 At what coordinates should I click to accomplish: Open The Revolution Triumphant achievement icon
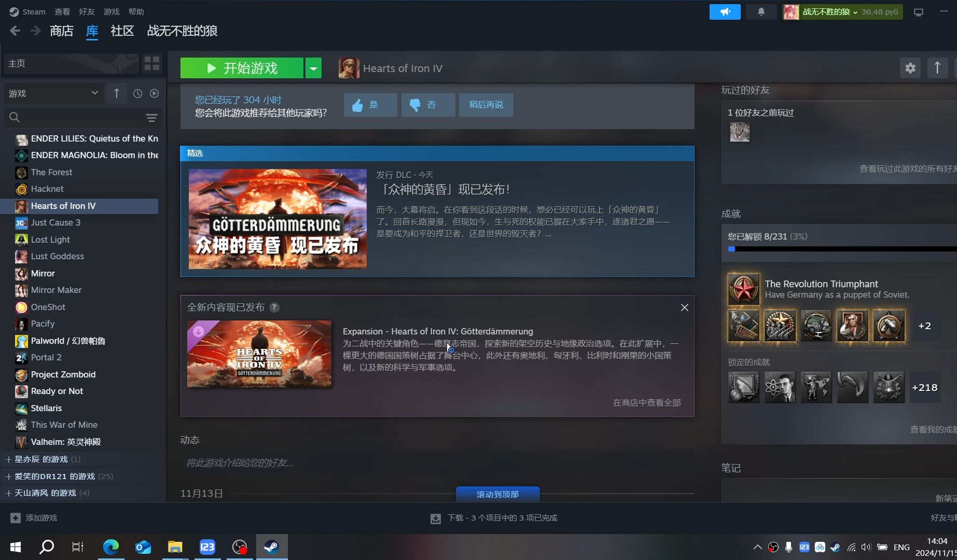tap(743, 289)
